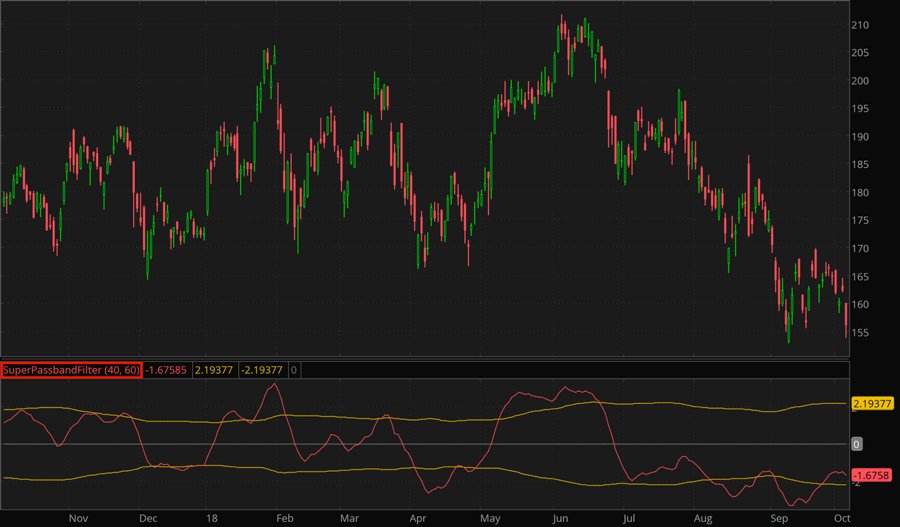Click the Aug label on time axis
The width and height of the screenshot is (900, 527).
click(x=704, y=519)
